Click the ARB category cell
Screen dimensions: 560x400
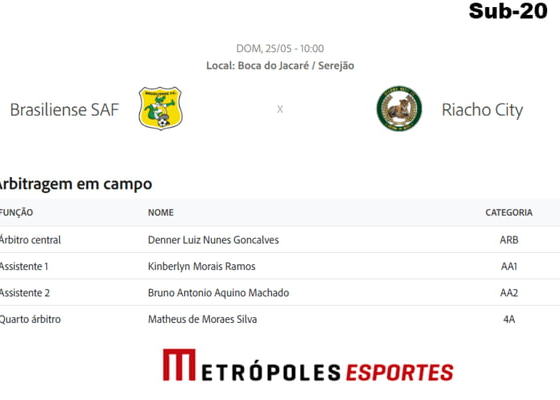coord(509,240)
